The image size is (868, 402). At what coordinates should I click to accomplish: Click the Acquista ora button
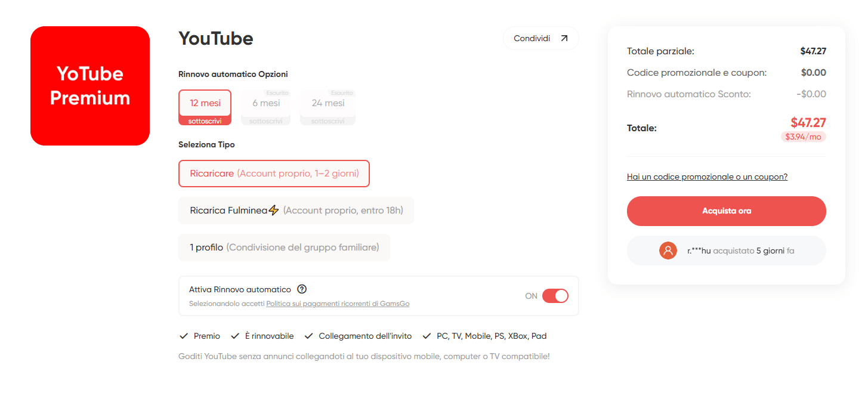[726, 211]
